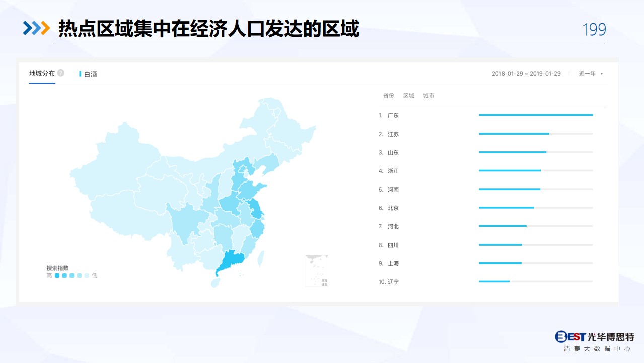Viewport: 644px width, 363px height.
Task: Select 山东 in the ranking list
Action: coord(393,152)
